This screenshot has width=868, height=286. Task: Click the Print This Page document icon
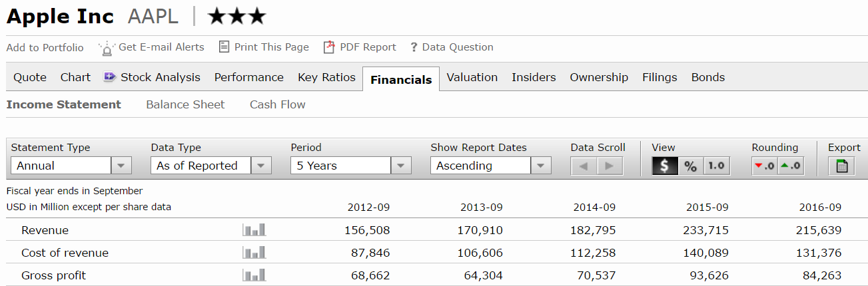224,47
